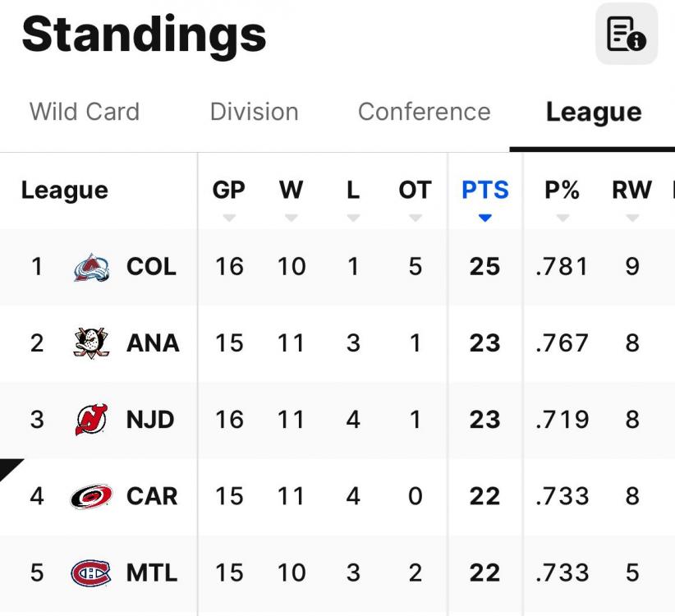Screen dimensions: 675x616
Task: Switch to the Wild Card tab
Action: pos(85,112)
